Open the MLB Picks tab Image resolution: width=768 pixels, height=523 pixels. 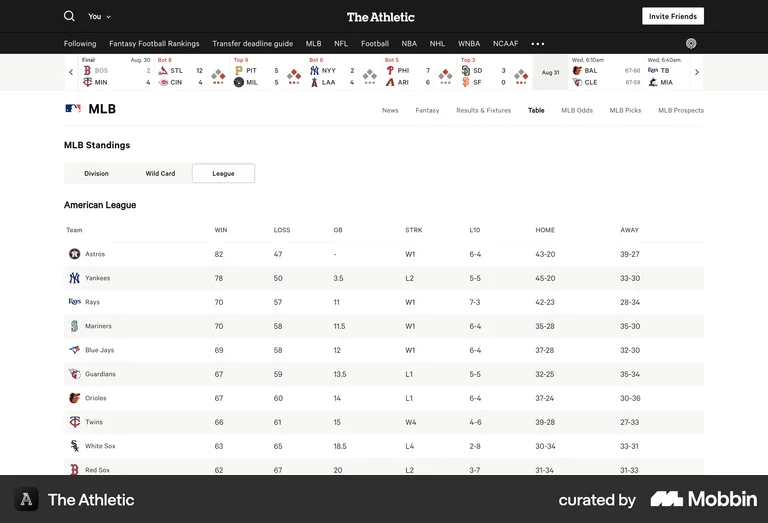(x=625, y=110)
